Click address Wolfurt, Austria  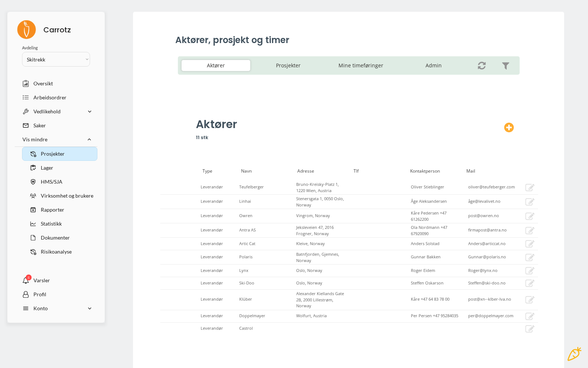[311, 316]
